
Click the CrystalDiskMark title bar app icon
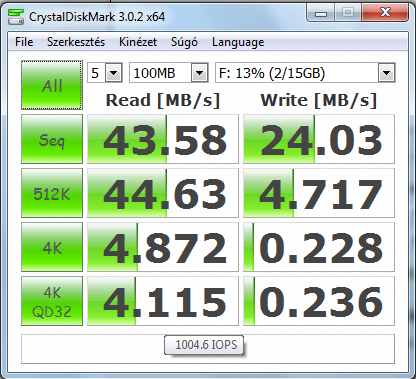point(16,17)
